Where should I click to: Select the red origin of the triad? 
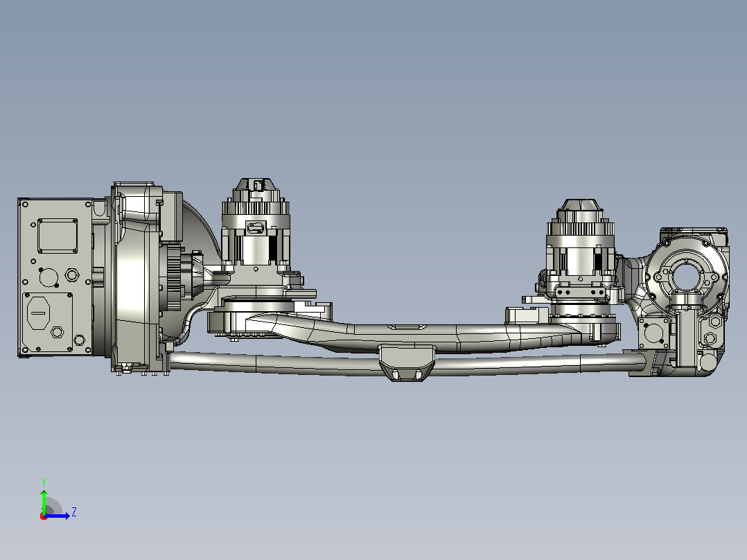pyautogui.click(x=44, y=516)
